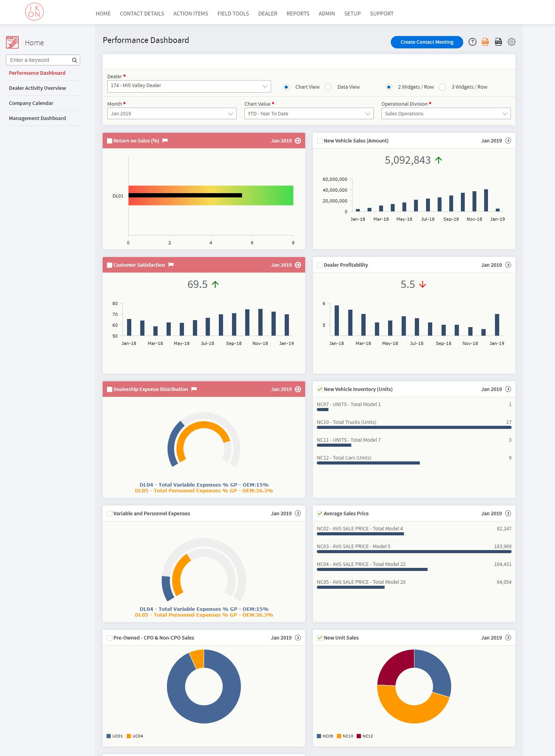The width and height of the screenshot is (555, 756).
Task: Open the SUPPORT menu
Action: click(381, 14)
